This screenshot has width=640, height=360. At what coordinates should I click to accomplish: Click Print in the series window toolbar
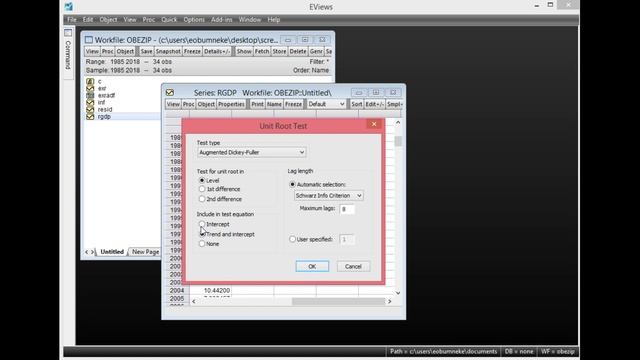(x=257, y=104)
